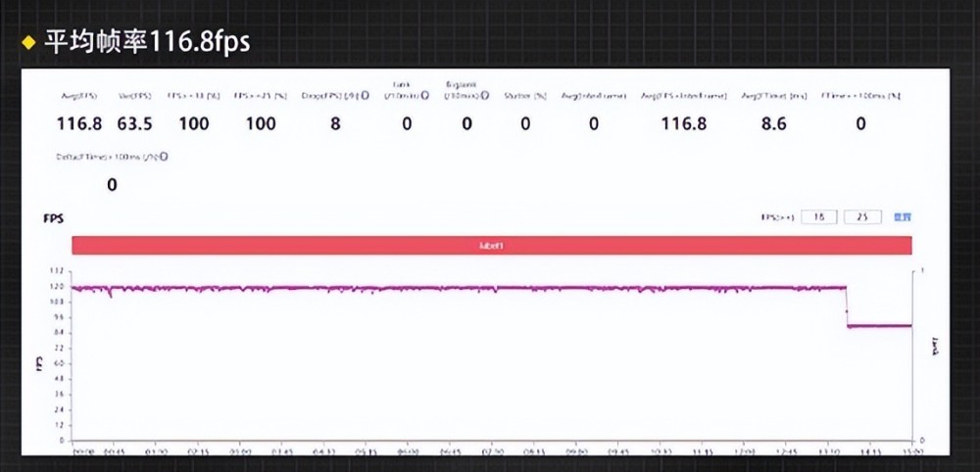Click the title 平均帧率116.8fps
The height and width of the screenshot is (472, 980).
point(146,41)
